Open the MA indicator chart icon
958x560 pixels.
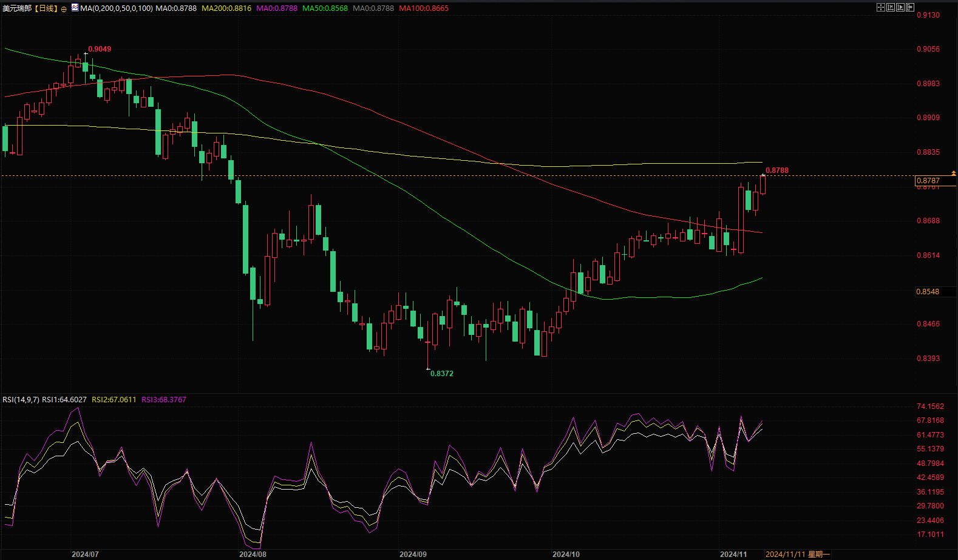click(75, 7)
